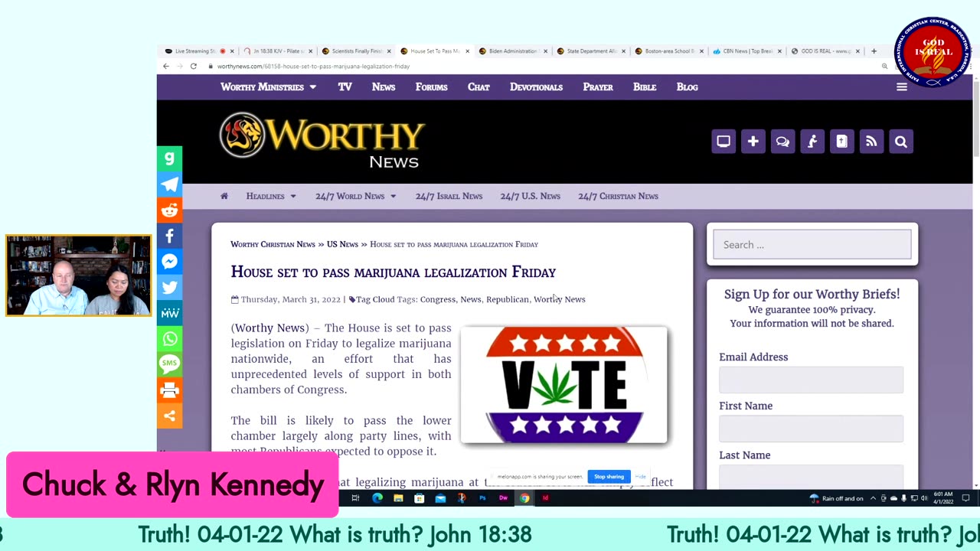The height and width of the screenshot is (551, 980).
Task: Click the First Name input field
Action: [x=811, y=429]
